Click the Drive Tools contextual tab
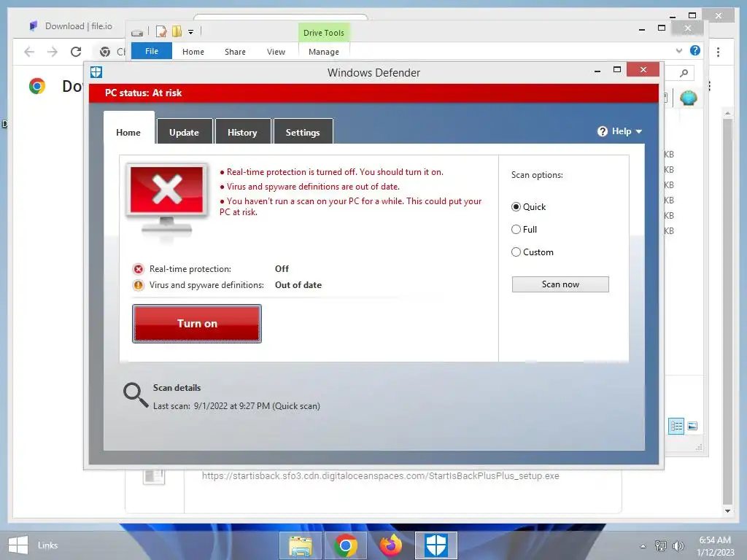 point(324,32)
